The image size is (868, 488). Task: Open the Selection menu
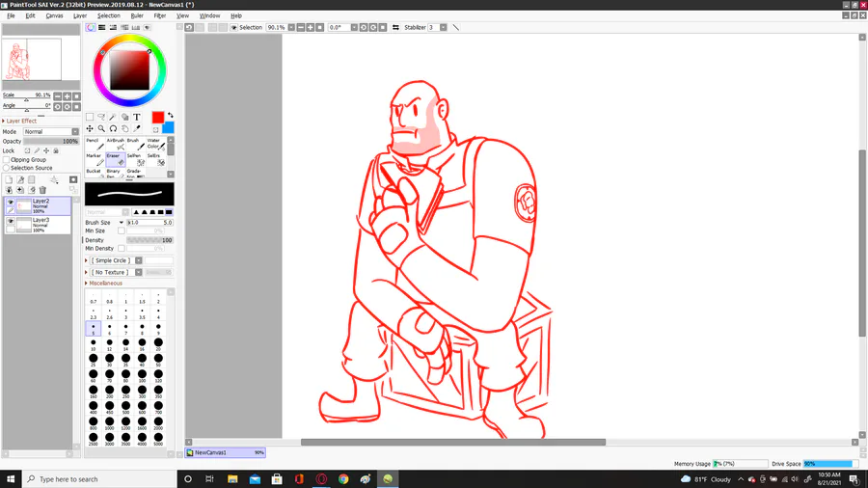pyautogui.click(x=108, y=15)
